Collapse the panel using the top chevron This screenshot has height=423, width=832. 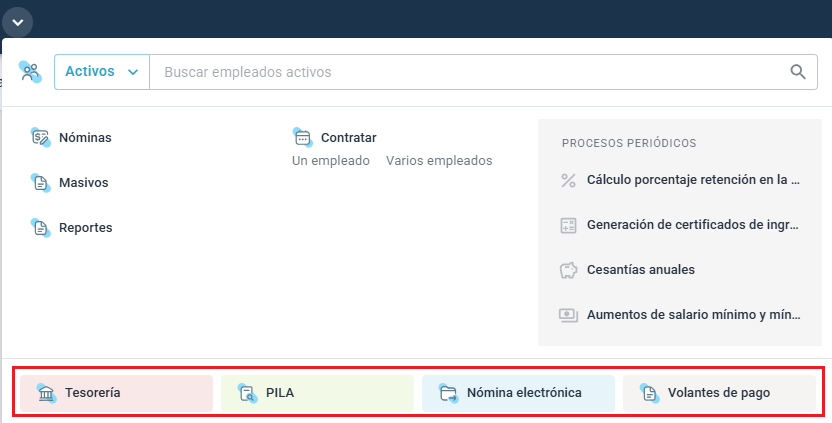19,20
